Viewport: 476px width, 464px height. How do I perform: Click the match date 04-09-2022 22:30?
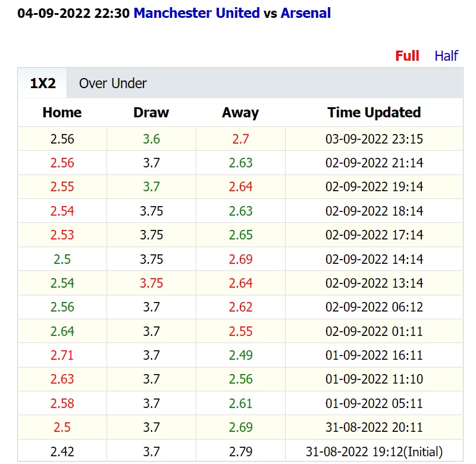pos(73,13)
